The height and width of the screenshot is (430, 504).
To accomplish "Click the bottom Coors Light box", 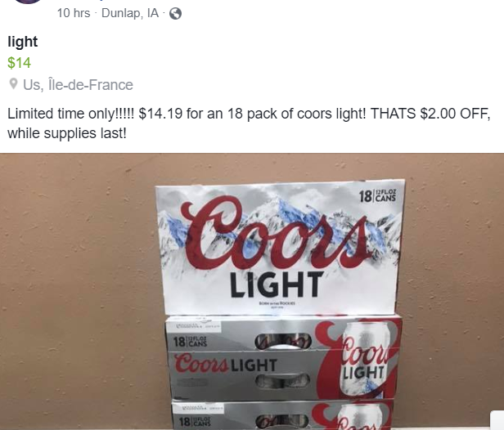I will pyautogui.click(x=283, y=414).
